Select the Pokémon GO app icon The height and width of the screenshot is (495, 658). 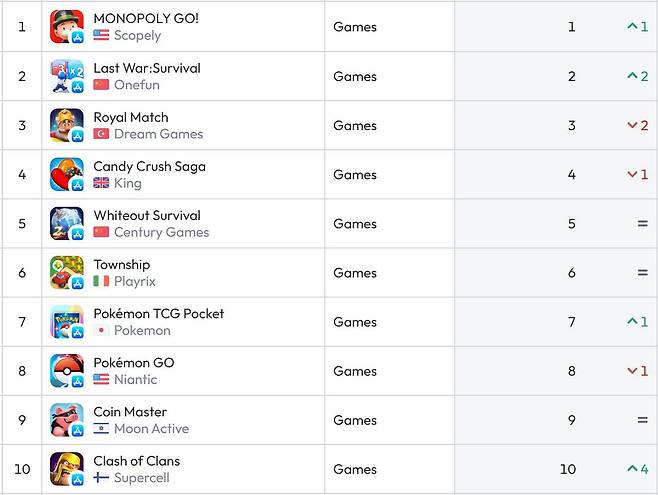point(67,371)
